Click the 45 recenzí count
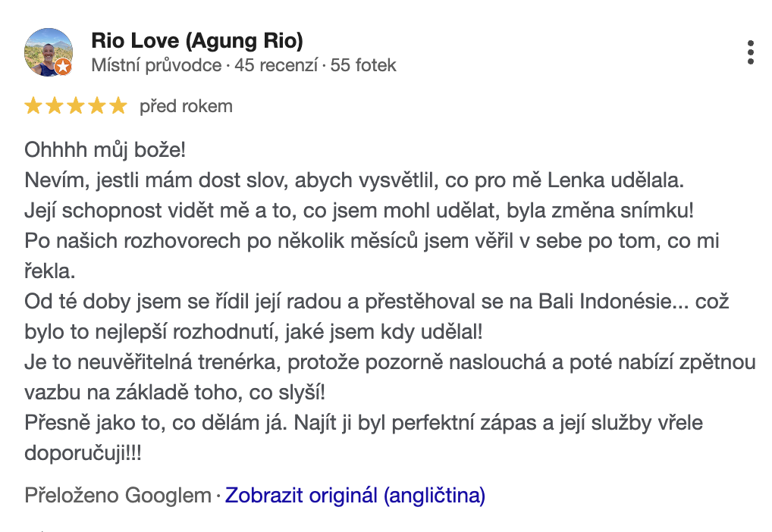 (x=275, y=65)
